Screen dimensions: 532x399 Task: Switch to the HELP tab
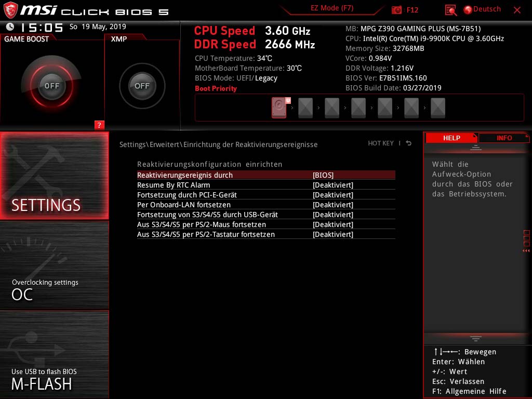[451, 138]
